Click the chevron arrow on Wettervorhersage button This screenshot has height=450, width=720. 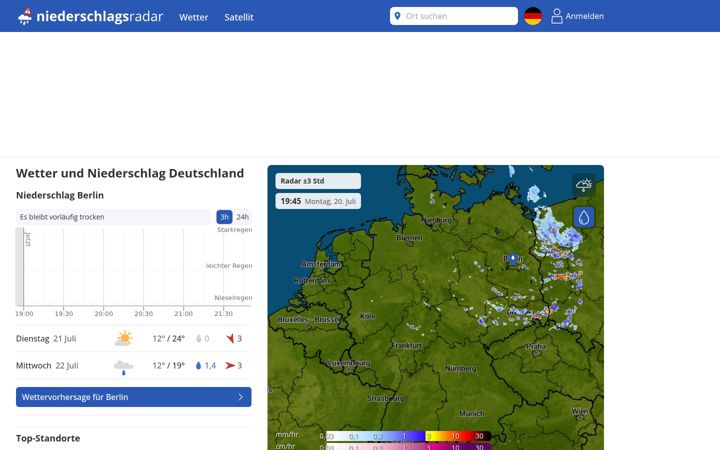[241, 397]
